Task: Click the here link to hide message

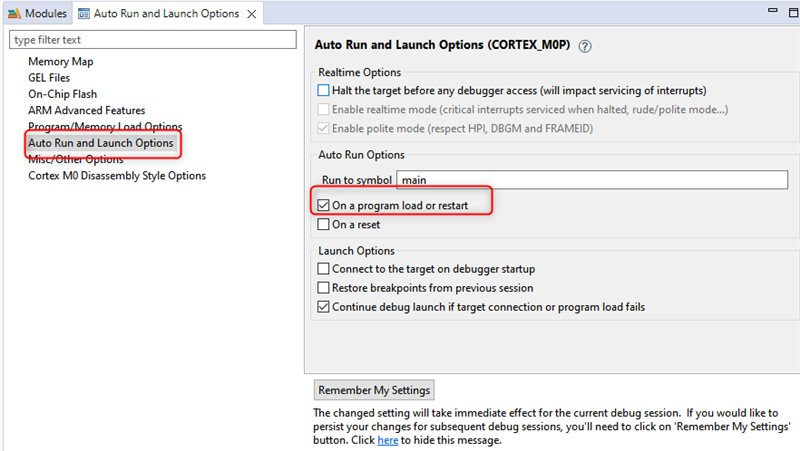Action: (388, 440)
